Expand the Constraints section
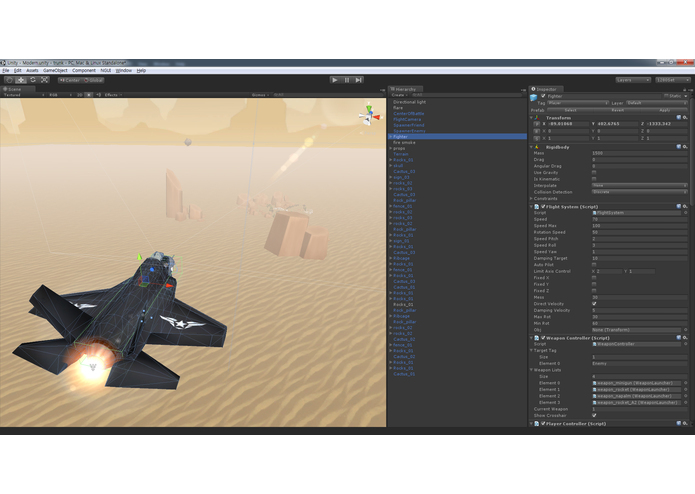The width and height of the screenshot is (695, 494). 531,198
